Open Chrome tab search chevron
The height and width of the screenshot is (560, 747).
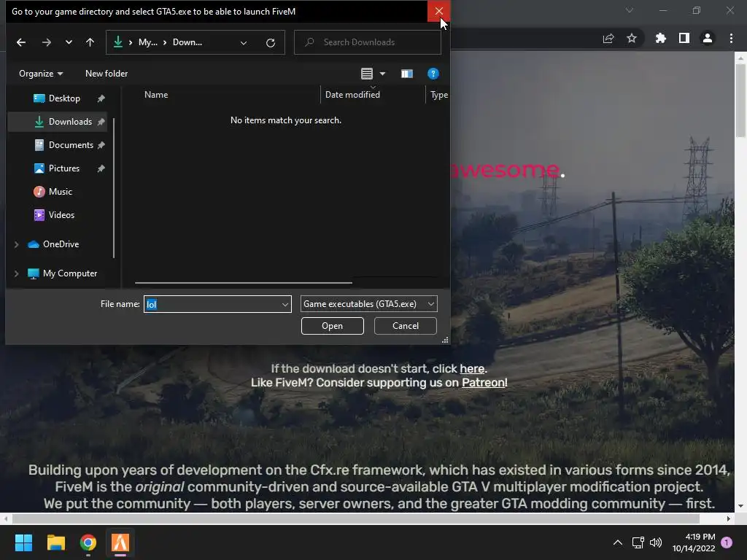630,10
